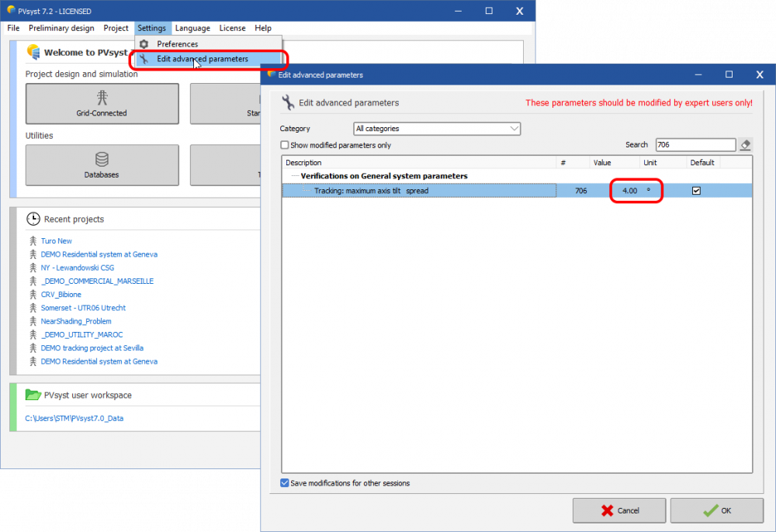
Task: Uncheck the Default checkbox for parameter 706
Action: coord(696,191)
